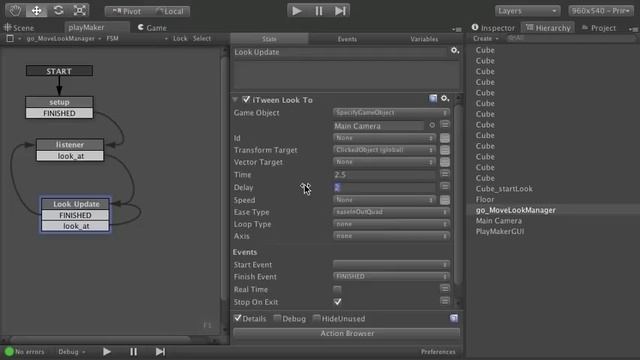Enable the Real Time checkbox
The width and height of the screenshot is (640, 360).
pos(337,289)
